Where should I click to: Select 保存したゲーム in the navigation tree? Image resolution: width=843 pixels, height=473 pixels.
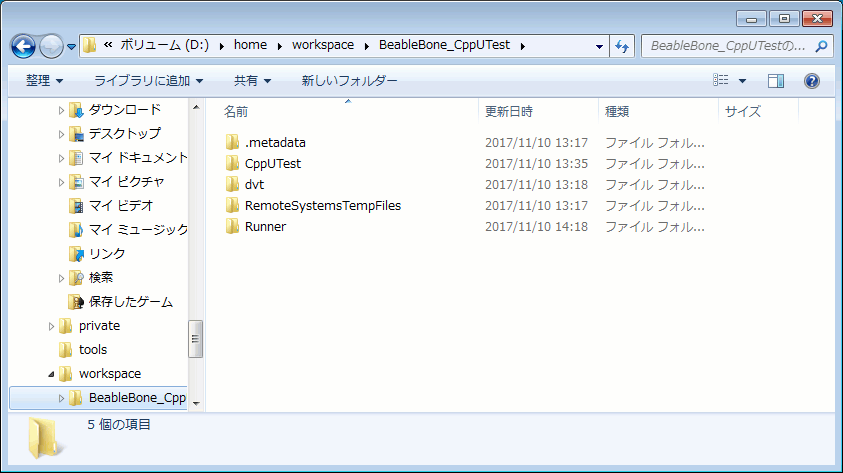point(131,302)
